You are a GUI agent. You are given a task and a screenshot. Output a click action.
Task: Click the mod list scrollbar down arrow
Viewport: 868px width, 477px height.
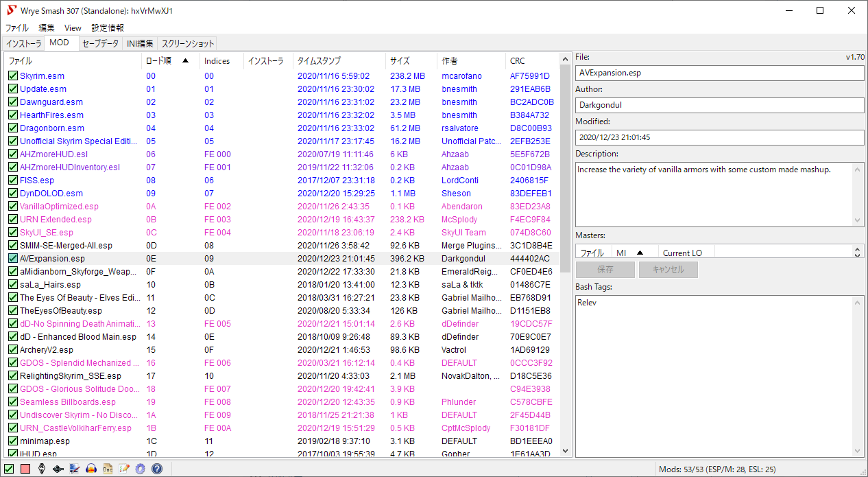click(x=566, y=451)
